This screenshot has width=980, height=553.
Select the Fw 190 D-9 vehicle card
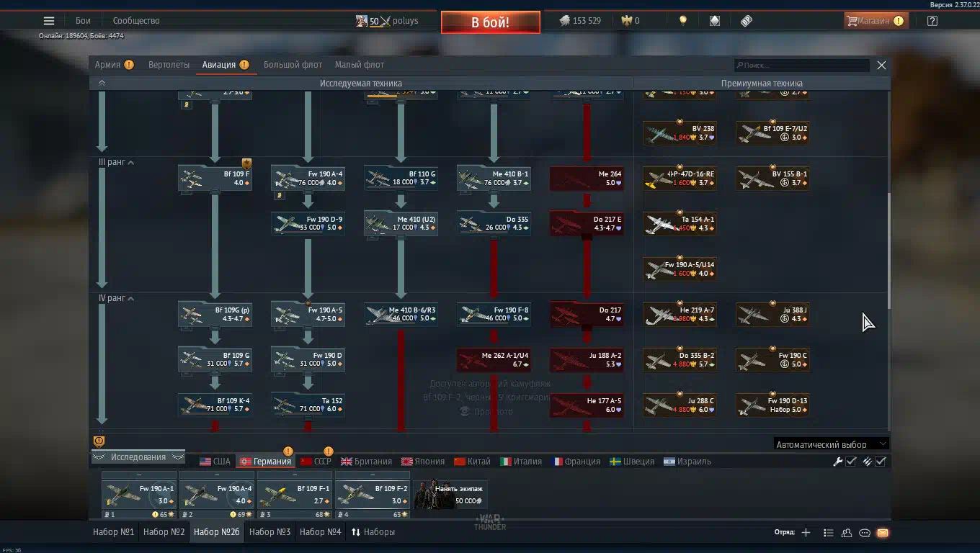click(x=308, y=224)
